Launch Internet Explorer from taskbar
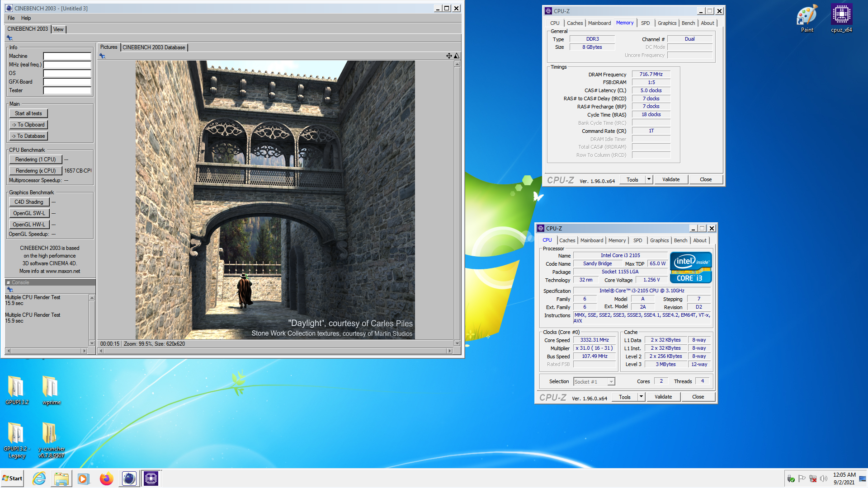This screenshot has width=868, height=488. [x=39, y=479]
